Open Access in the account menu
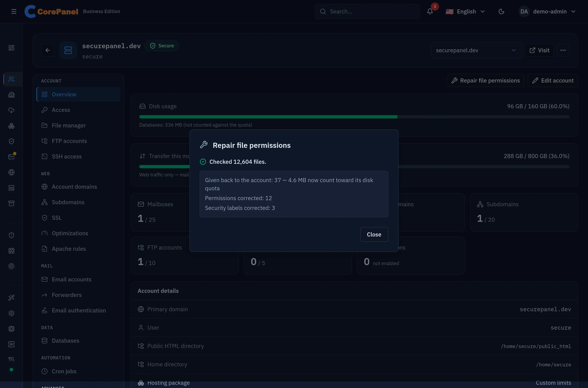The height and width of the screenshot is (388, 588). (78, 110)
